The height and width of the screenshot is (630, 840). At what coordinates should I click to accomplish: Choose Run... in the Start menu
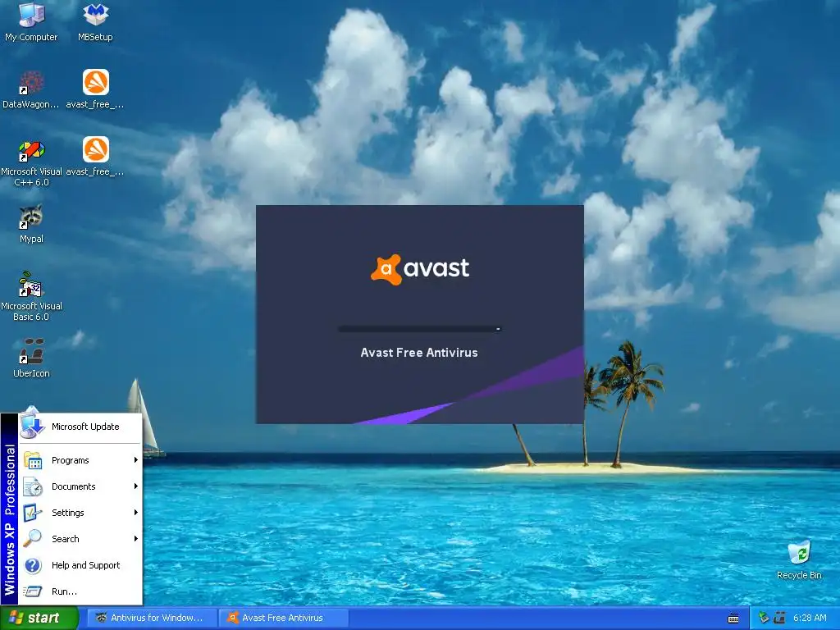(81, 591)
